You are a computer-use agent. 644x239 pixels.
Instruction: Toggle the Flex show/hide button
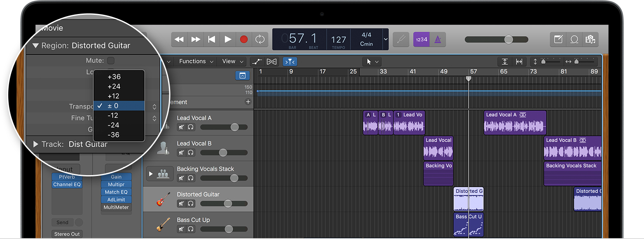click(x=271, y=62)
